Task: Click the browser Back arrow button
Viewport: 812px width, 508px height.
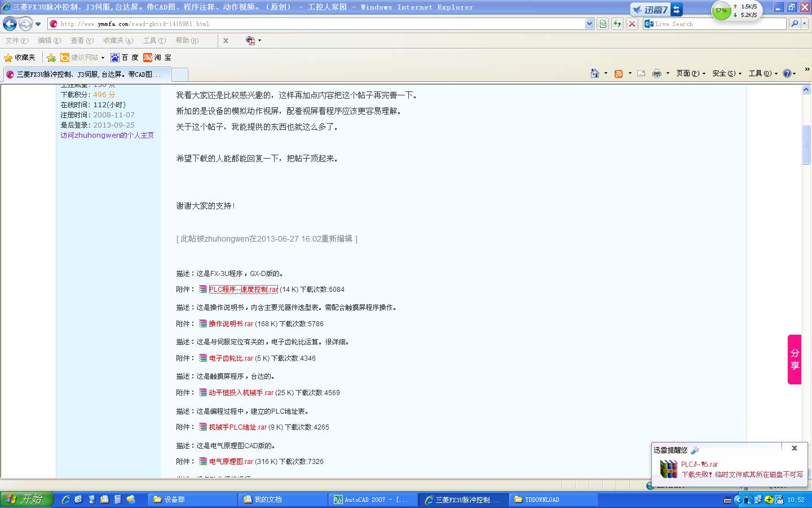Action: click(x=10, y=24)
